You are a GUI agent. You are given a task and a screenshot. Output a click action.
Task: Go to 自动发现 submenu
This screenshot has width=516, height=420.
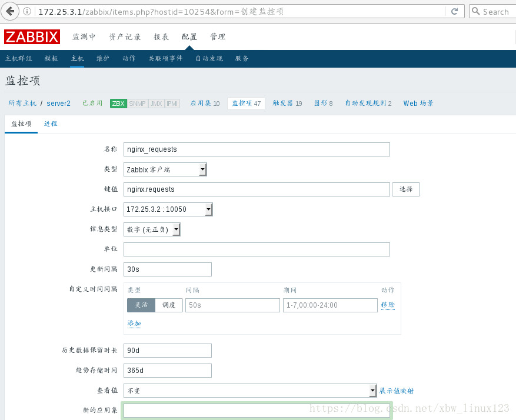click(x=209, y=59)
